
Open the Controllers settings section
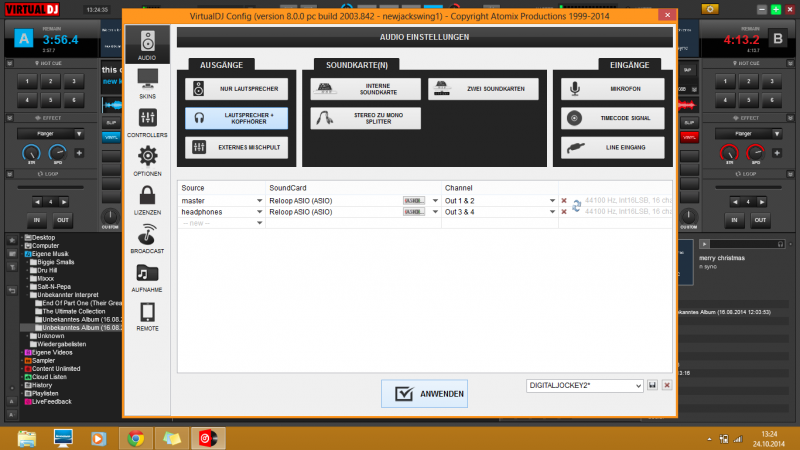(147, 122)
